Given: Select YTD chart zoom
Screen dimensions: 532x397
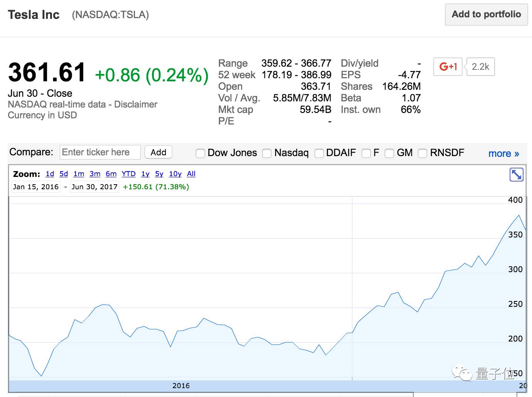Looking at the screenshot, I should click(x=129, y=174).
